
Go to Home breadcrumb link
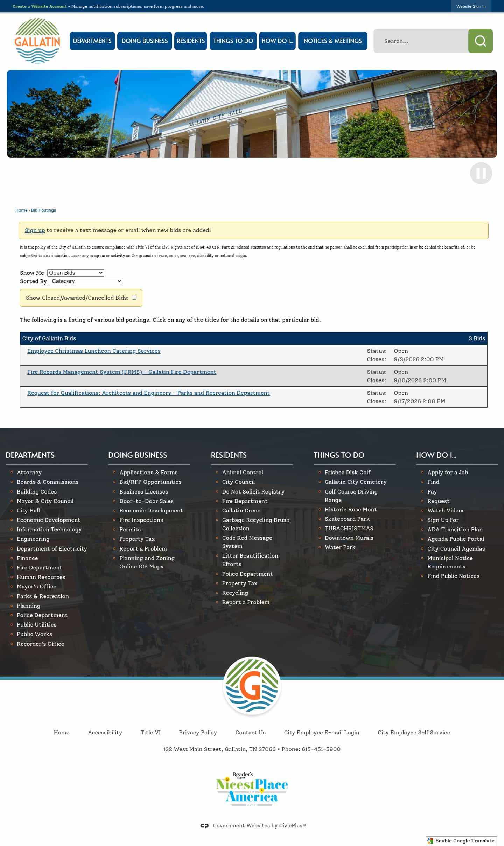[x=21, y=210]
